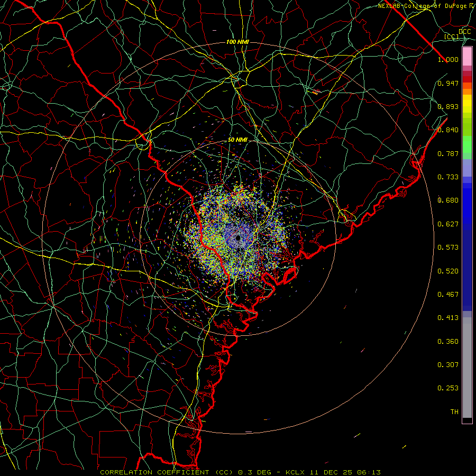Click the KCLX station identifier text
Screen dimensions: 476x476
pyautogui.click(x=295, y=472)
